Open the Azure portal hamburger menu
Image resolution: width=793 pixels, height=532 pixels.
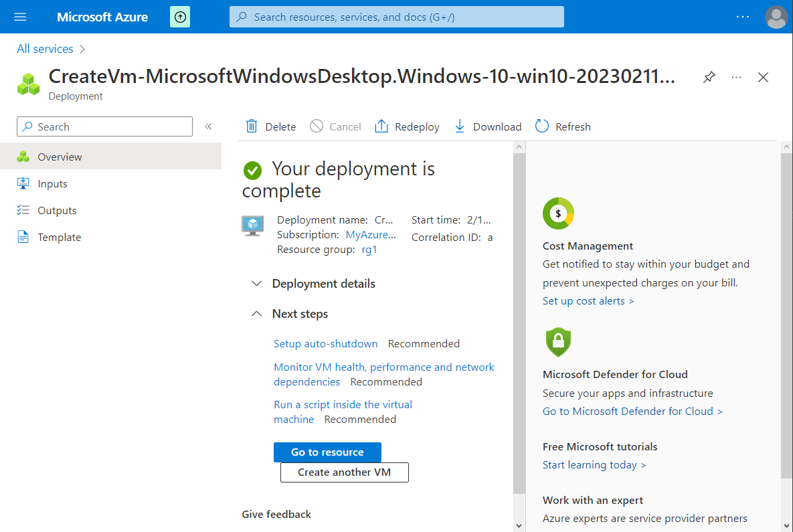(x=20, y=17)
